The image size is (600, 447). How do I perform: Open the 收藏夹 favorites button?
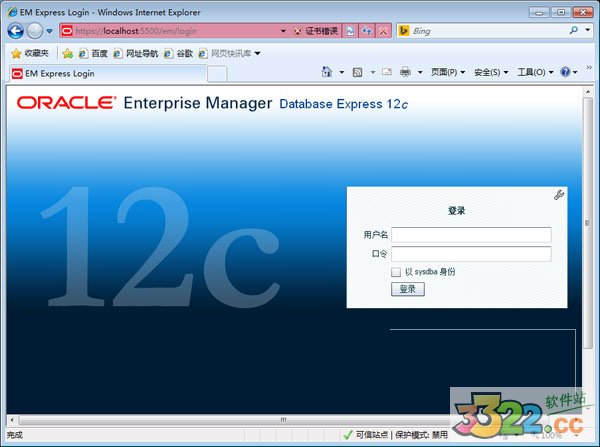(x=30, y=53)
